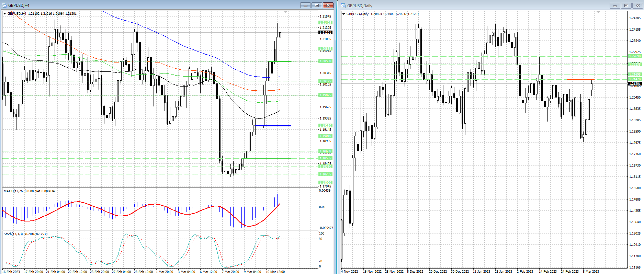Close the GBPUSD,Daily chart window

pyautogui.click(x=638, y=5)
